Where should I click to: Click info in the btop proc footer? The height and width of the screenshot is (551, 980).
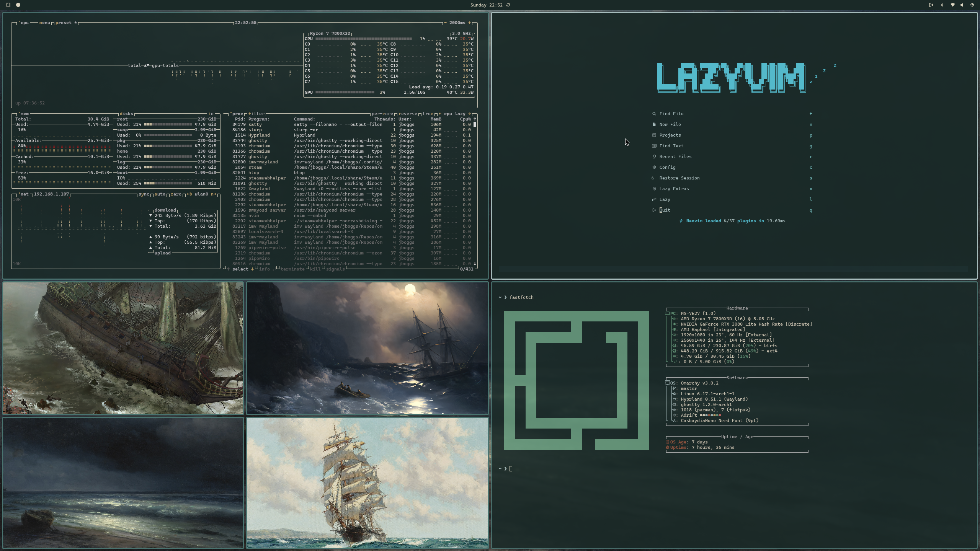click(265, 269)
